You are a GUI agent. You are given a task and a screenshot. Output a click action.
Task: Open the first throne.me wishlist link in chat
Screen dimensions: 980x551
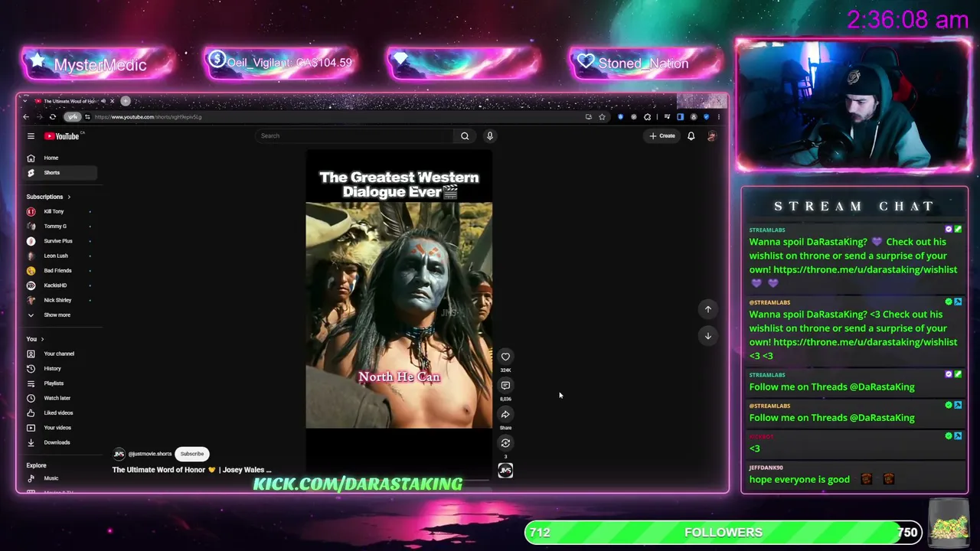coord(865,269)
